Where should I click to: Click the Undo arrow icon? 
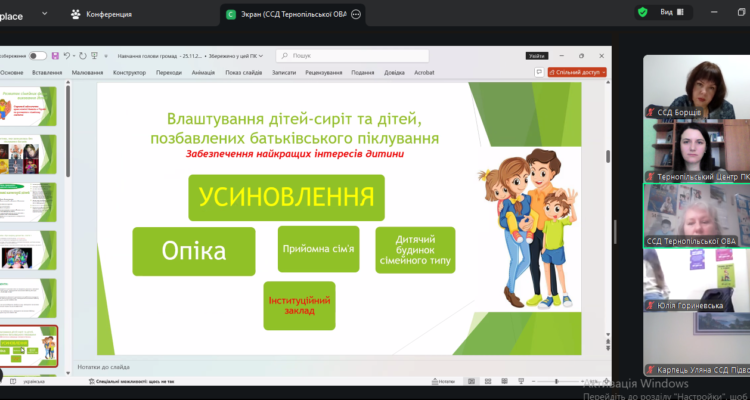(67, 56)
